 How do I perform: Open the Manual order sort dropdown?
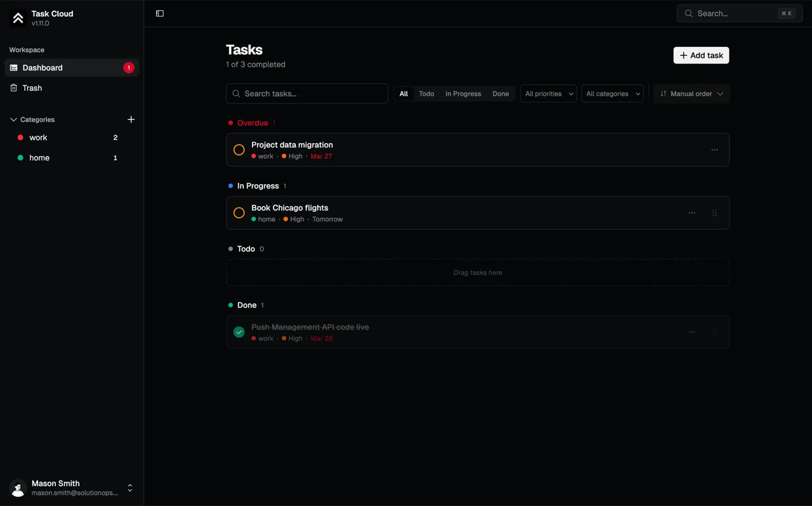point(691,94)
